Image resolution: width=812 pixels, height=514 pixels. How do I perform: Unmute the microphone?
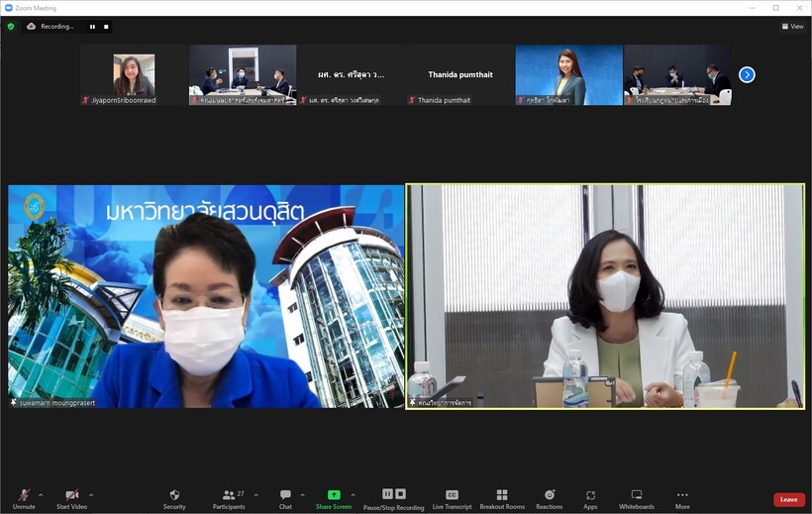[x=24, y=496]
